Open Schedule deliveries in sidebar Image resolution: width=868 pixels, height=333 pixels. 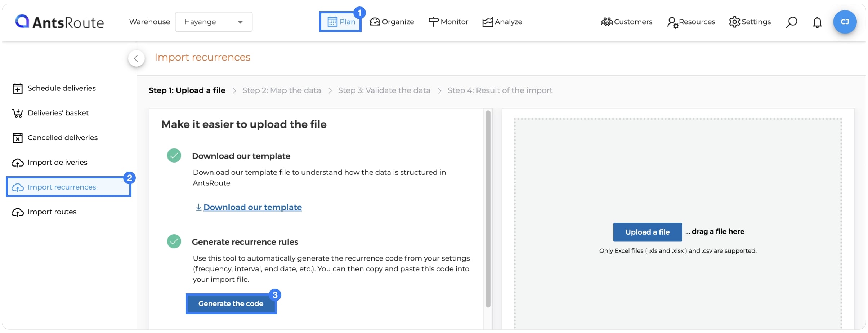(54, 88)
